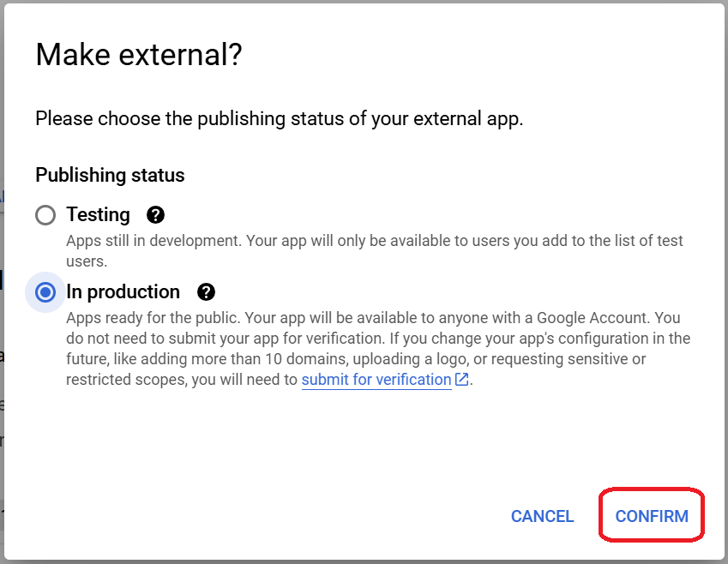Click the 'Apps still in development' description
Viewport: 728px width, 564px height.
[153, 241]
